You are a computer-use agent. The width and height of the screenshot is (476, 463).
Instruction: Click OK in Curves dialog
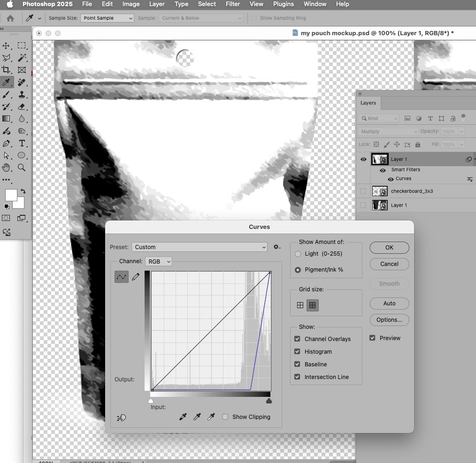coord(389,248)
